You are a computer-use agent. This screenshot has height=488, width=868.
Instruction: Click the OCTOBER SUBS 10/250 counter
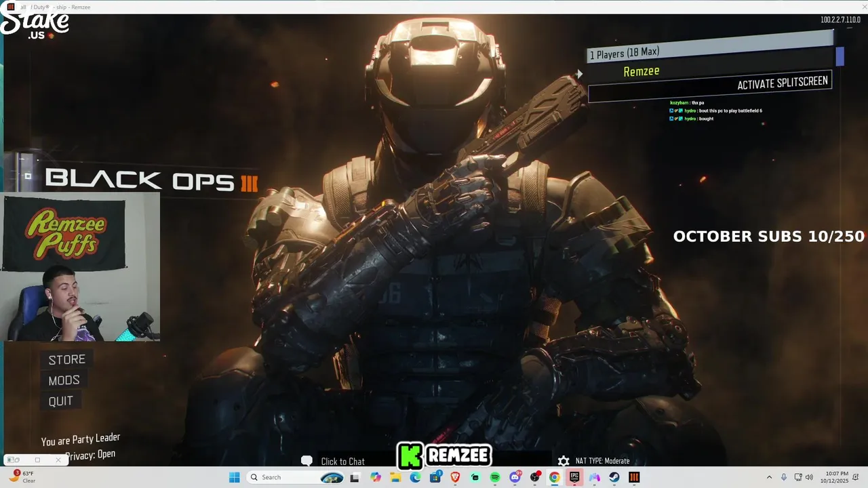[x=769, y=237]
